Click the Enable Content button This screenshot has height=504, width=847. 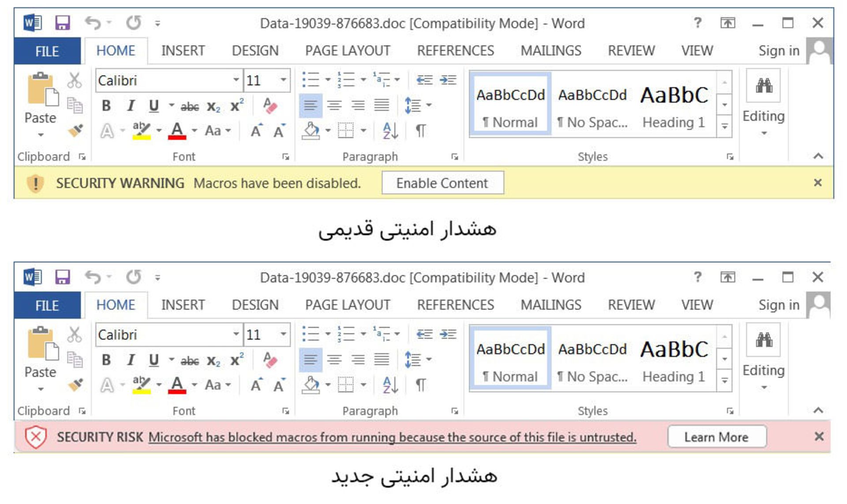(x=442, y=183)
